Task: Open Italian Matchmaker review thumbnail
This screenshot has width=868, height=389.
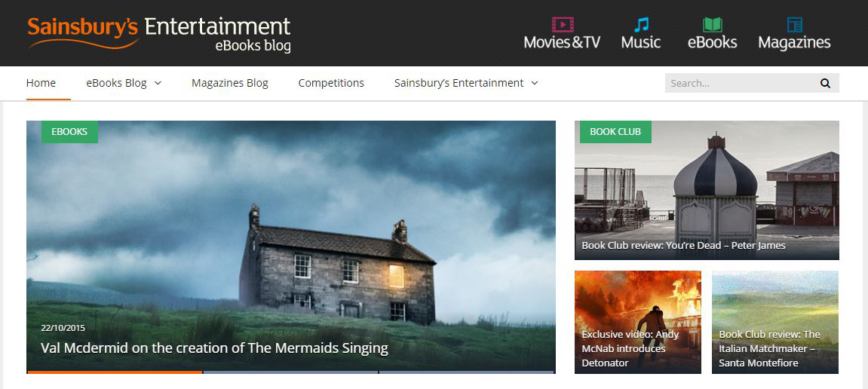Action: coord(775,322)
